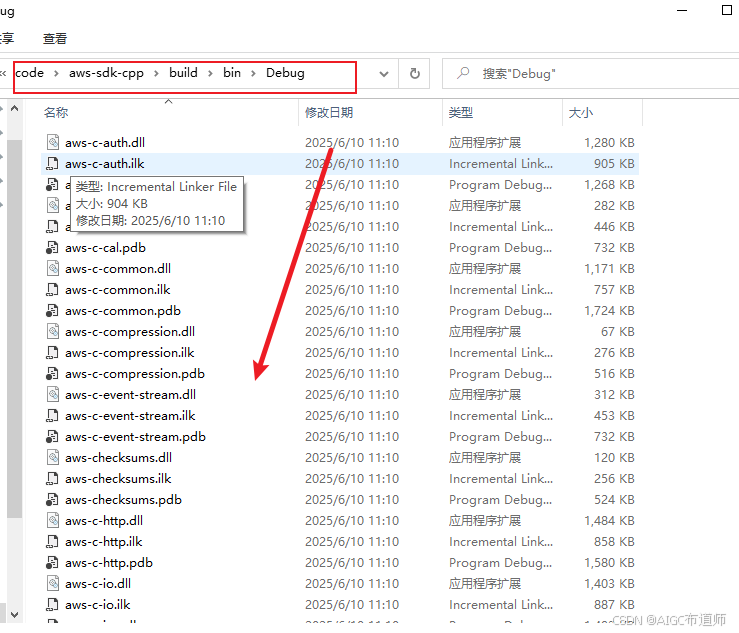Click the 67 KB size value
Viewport: 739px width, 633px height.
pos(617,331)
